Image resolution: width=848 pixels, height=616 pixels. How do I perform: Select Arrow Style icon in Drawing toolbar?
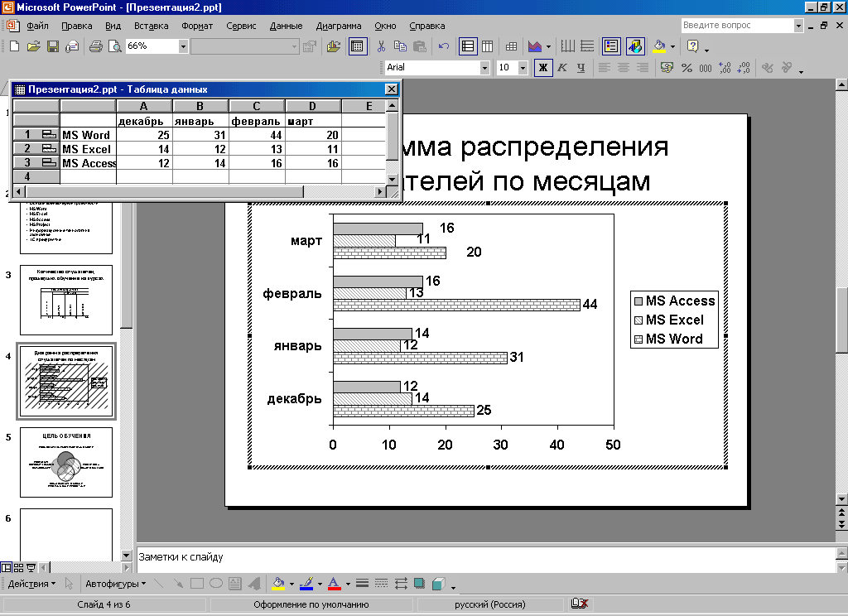click(400, 584)
